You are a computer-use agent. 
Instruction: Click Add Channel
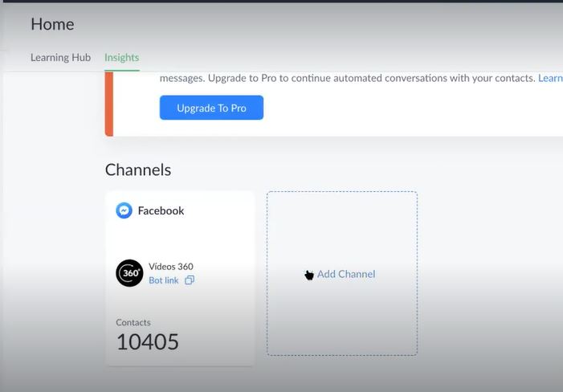click(x=346, y=274)
